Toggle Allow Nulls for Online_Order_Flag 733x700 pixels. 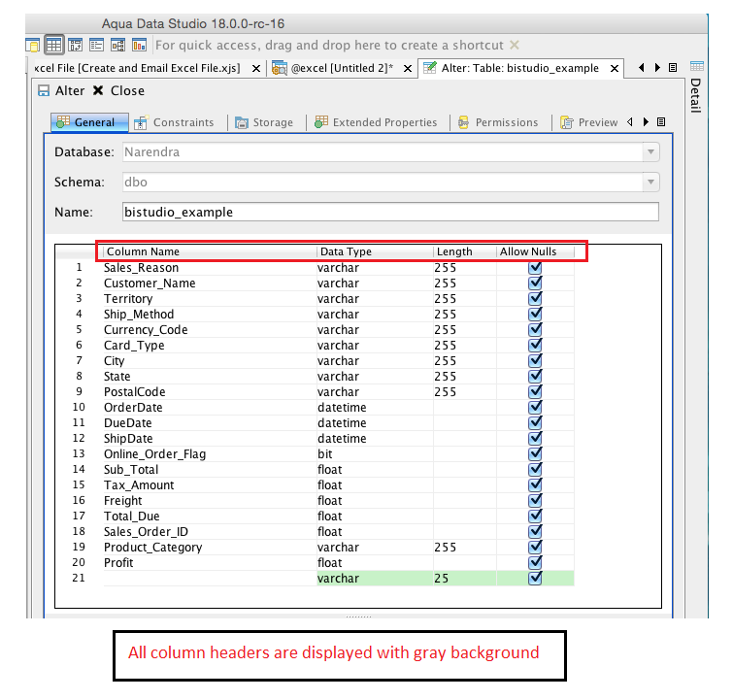(x=535, y=453)
